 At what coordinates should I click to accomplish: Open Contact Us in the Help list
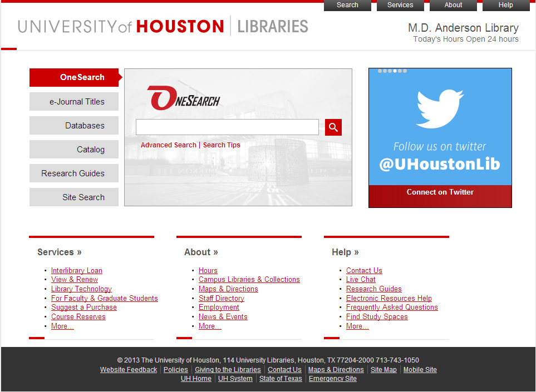point(364,270)
